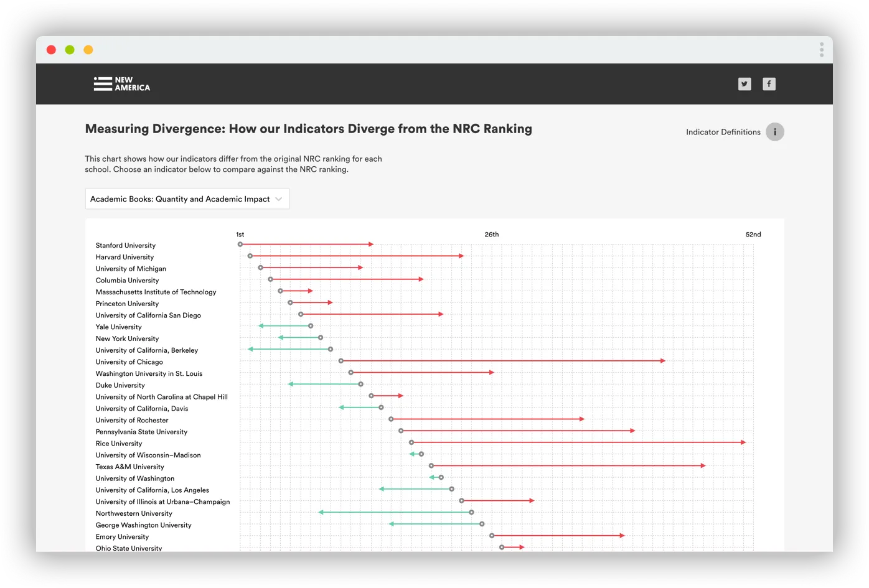Click University of Chicago's red arrow tip
This screenshot has width=869, height=588.
[x=664, y=360]
